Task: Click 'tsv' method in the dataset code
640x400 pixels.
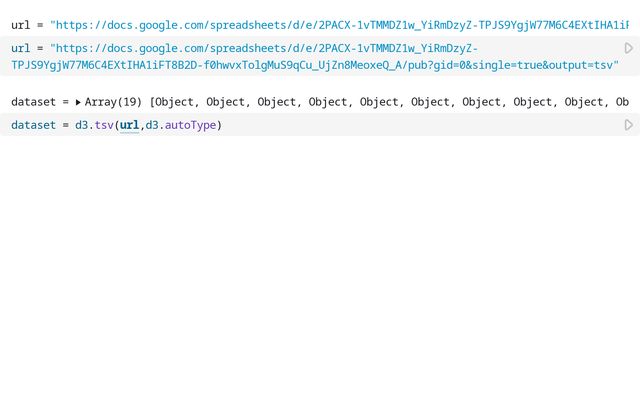Action: 104,125
